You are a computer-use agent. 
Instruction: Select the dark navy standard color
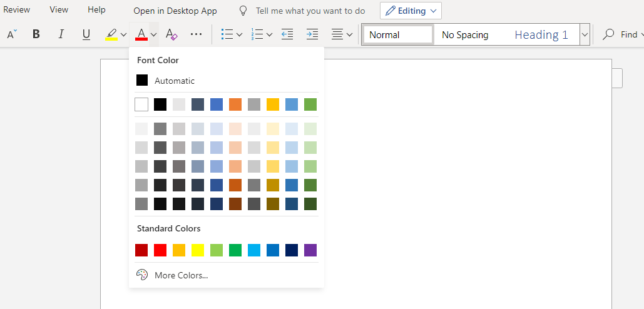click(x=292, y=250)
